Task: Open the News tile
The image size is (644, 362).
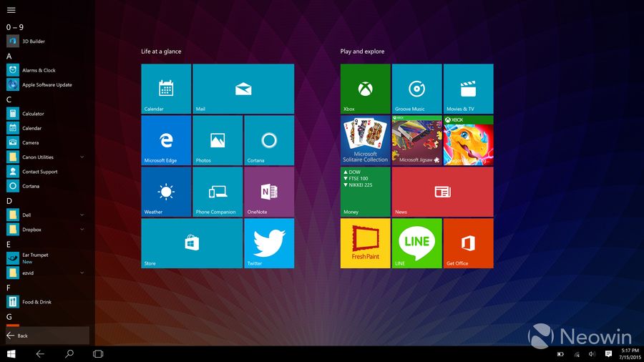Action: pyautogui.click(x=442, y=192)
